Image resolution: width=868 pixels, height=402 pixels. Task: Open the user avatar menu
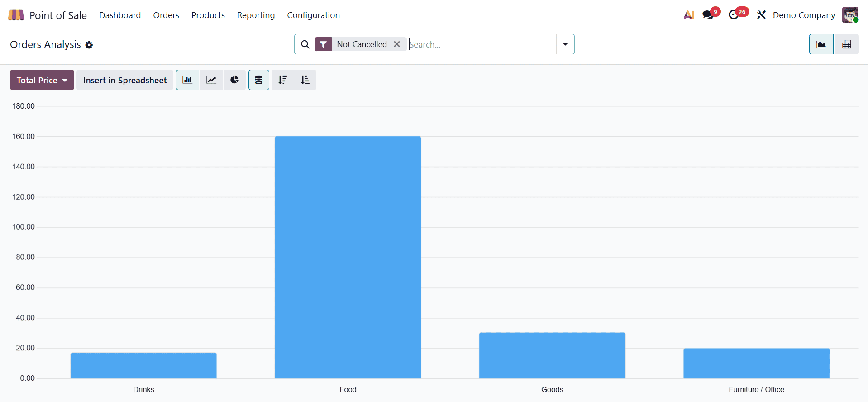[850, 15]
